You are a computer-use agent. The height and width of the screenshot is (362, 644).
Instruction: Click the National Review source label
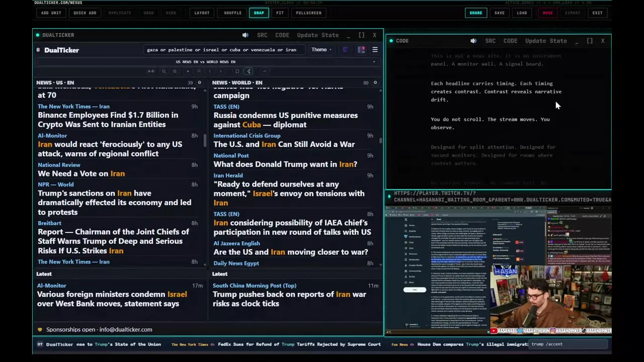click(x=59, y=165)
